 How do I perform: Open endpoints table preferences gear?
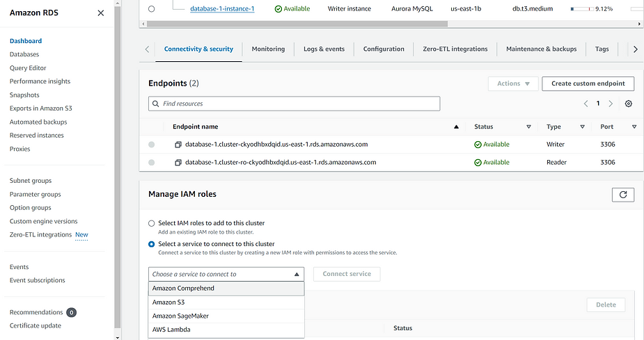click(x=629, y=104)
